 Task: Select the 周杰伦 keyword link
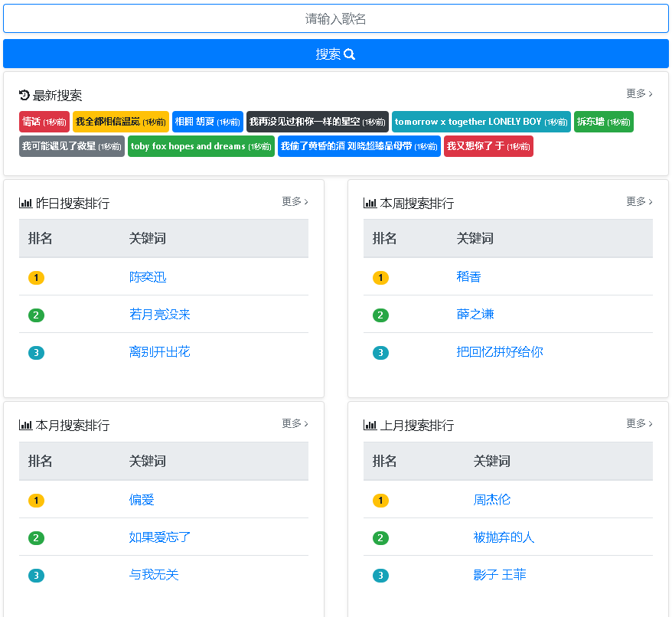pyautogui.click(x=491, y=499)
